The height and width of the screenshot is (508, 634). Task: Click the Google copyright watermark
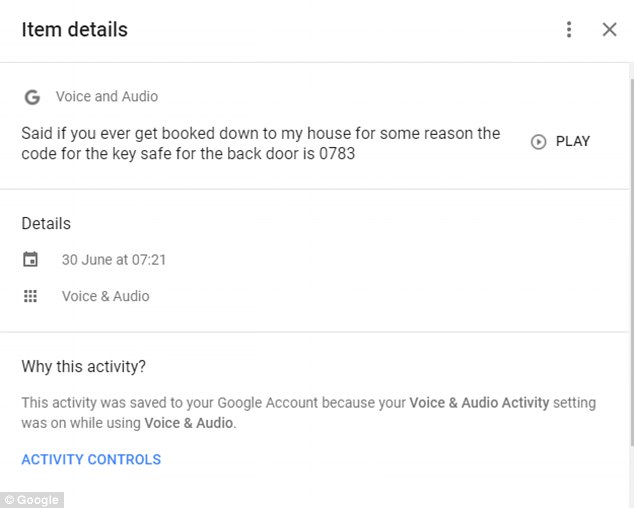click(x=32, y=500)
